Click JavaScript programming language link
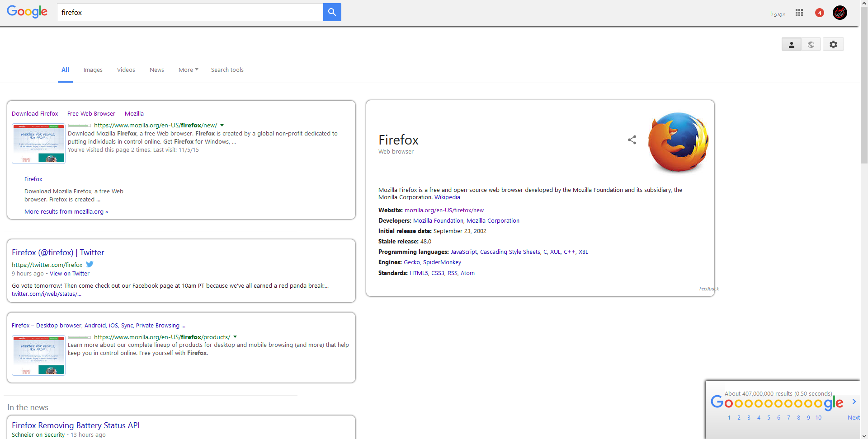This screenshot has height=439, width=868. click(463, 252)
